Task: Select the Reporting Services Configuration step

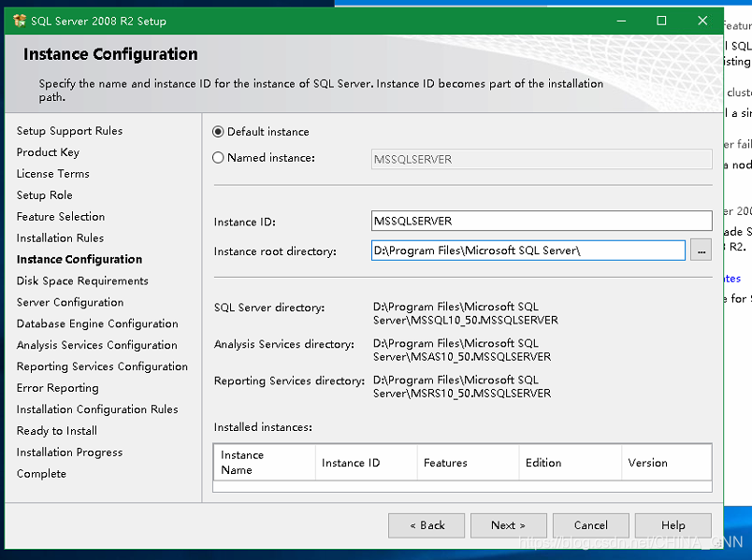Action: 102,366
